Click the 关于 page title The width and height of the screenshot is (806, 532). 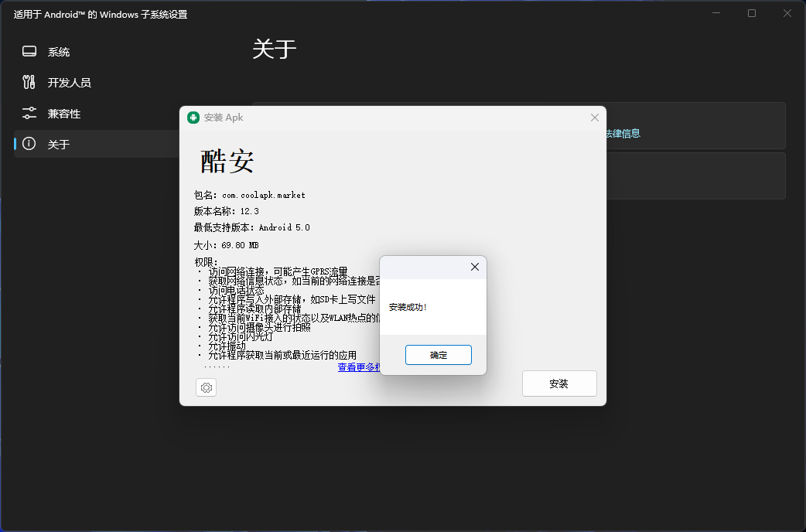pyautogui.click(x=275, y=48)
